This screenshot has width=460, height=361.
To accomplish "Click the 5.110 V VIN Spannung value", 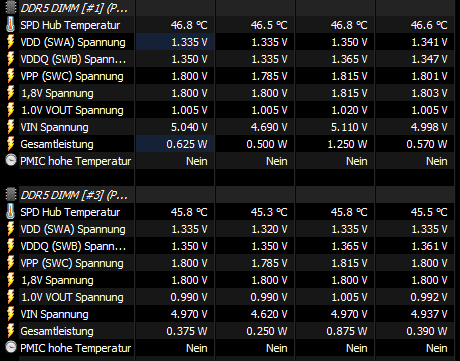I will 349,127.
